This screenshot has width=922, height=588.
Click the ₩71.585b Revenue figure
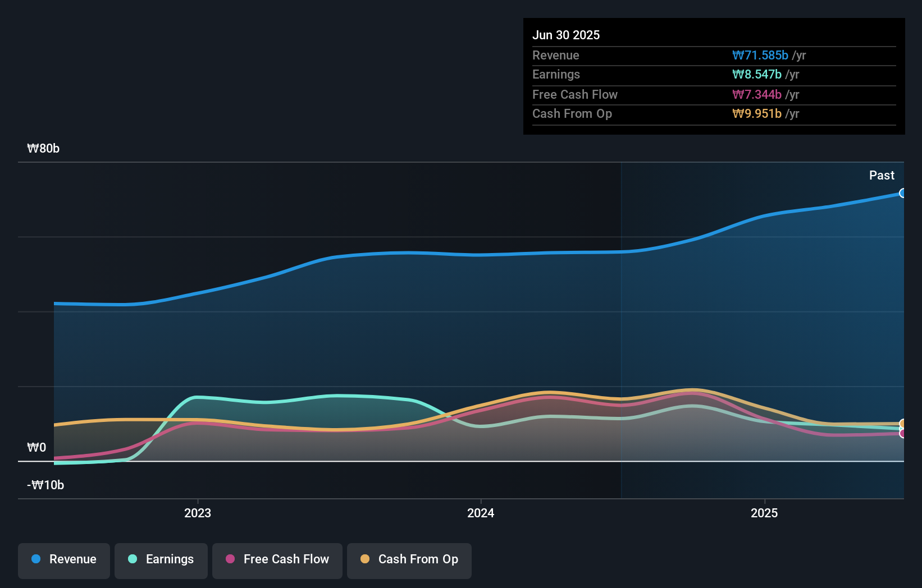(x=760, y=56)
